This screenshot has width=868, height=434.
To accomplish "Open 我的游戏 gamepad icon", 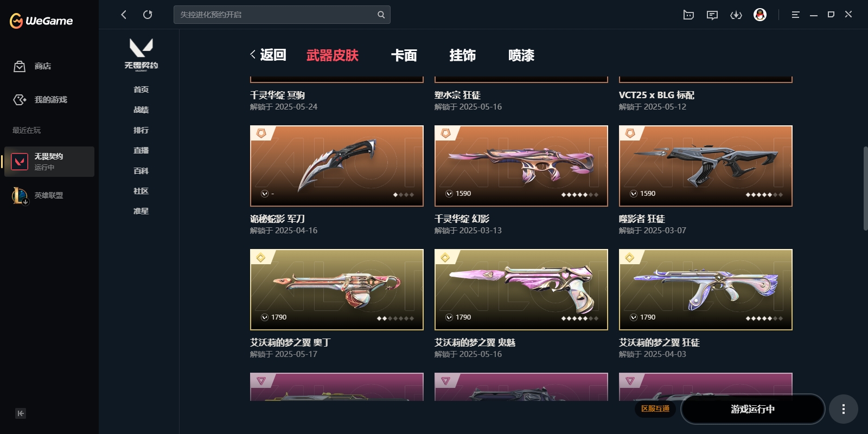I will tap(20, 100).
